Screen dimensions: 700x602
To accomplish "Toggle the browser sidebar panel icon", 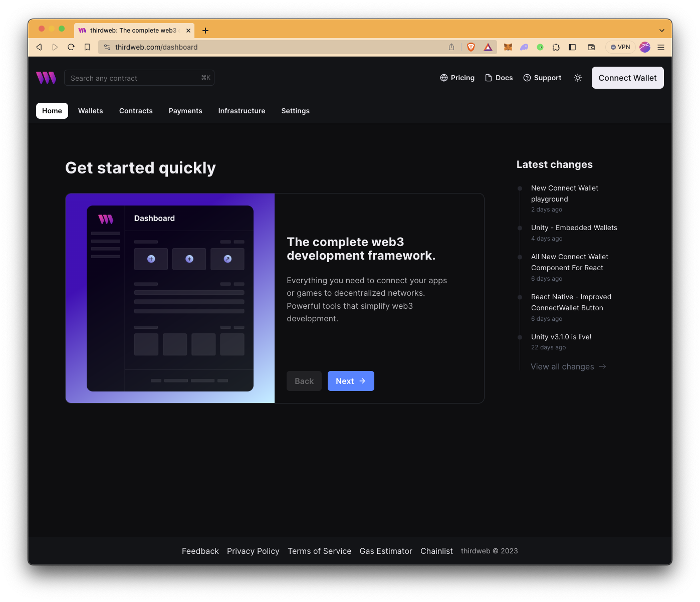I will (x=572, y=47).
